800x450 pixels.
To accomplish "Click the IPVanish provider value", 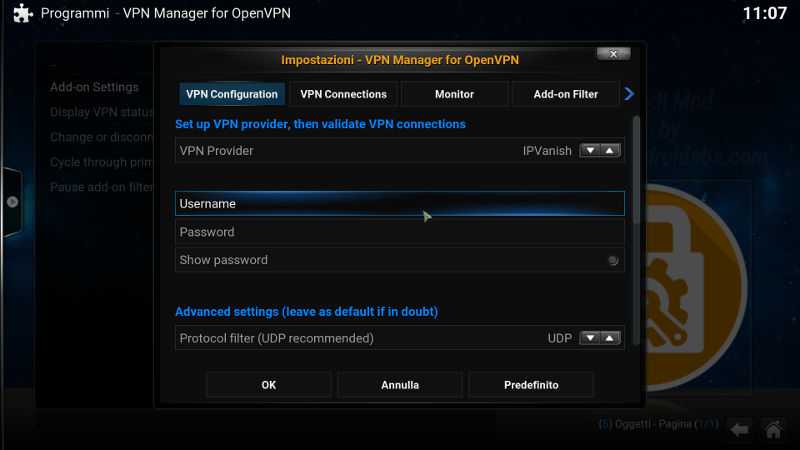I will pos(547,151).
